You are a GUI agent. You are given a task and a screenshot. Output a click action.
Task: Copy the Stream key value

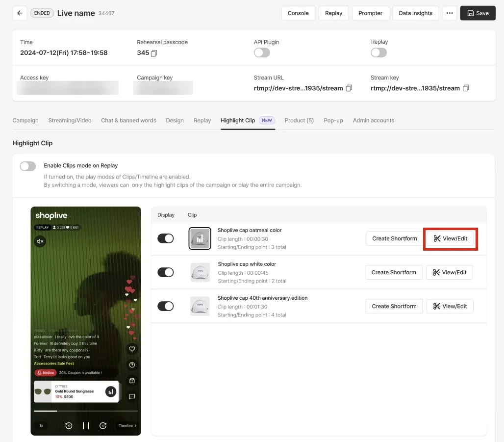466,88
